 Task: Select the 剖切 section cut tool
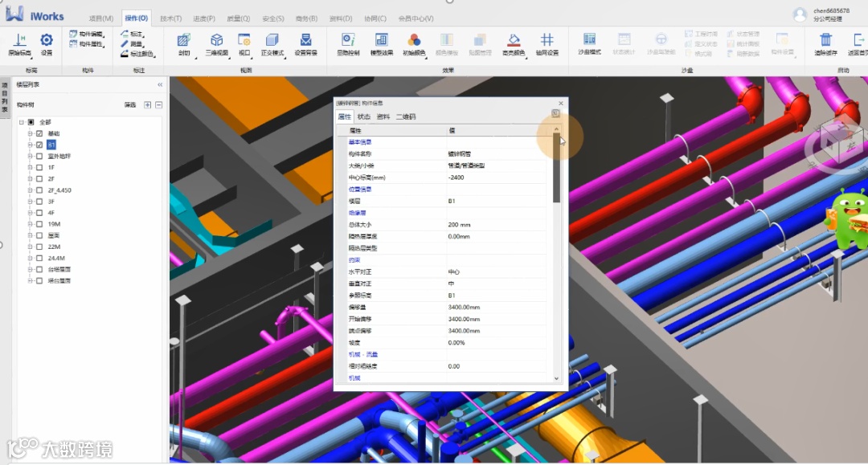point(184,40)
